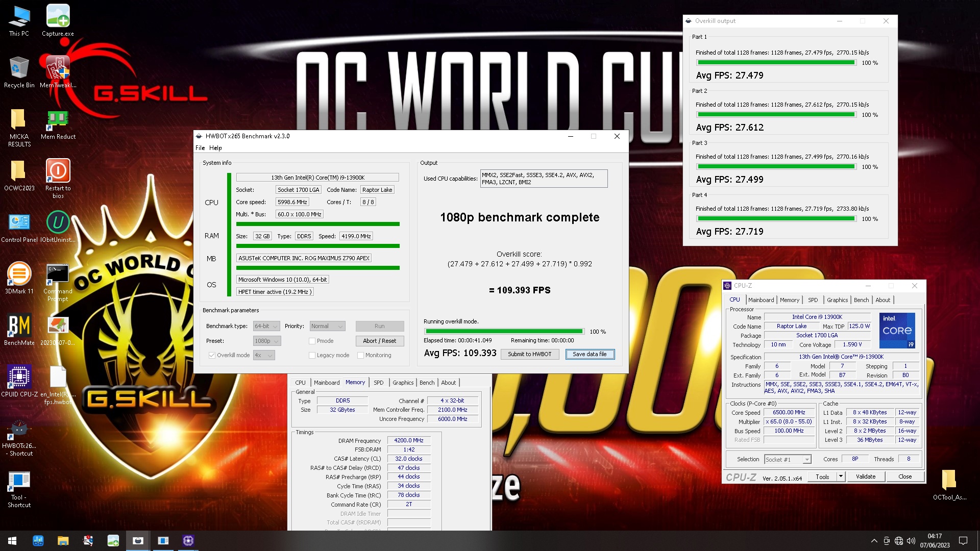
Task: Open the Help menu in HWBOT x265
Action: pos(215,148)
